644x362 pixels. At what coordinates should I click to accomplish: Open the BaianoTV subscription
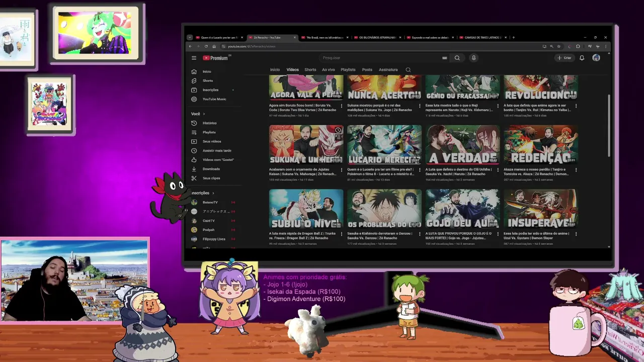click(x=211, y=202)
